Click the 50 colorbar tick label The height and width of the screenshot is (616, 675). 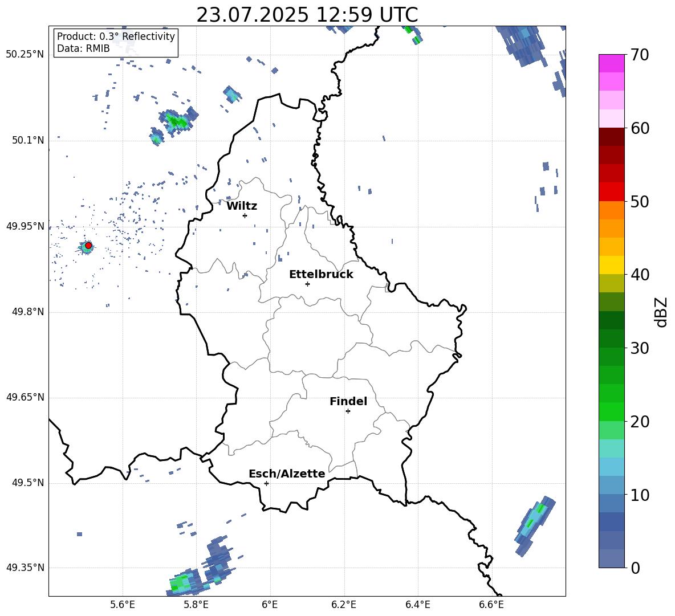pyautogui.click(x=641, y=201)
